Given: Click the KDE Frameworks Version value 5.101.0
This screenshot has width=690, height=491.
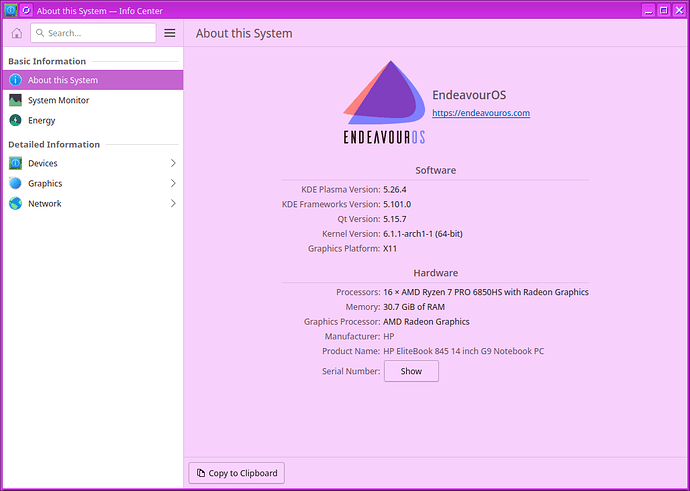Looking at the screenshot, I should tap(397, 204).
